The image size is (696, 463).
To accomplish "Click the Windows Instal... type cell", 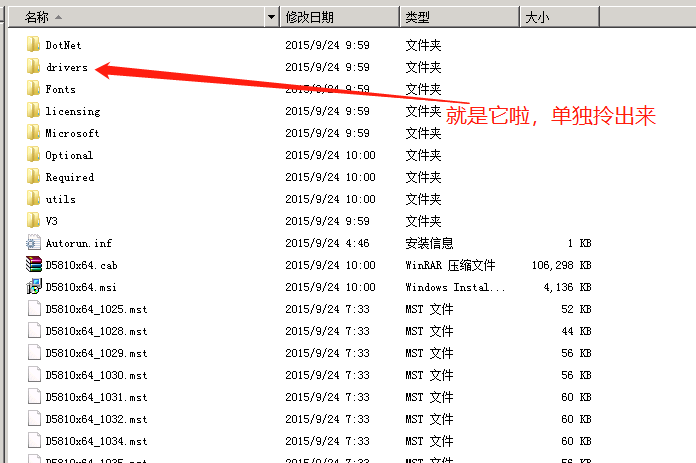I will [x=455, y=287].
